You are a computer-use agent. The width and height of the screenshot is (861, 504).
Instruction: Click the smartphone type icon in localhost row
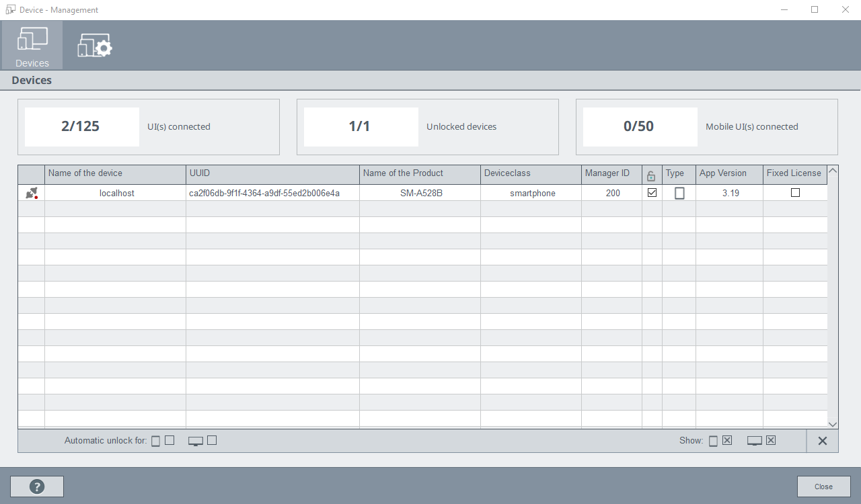679,194
